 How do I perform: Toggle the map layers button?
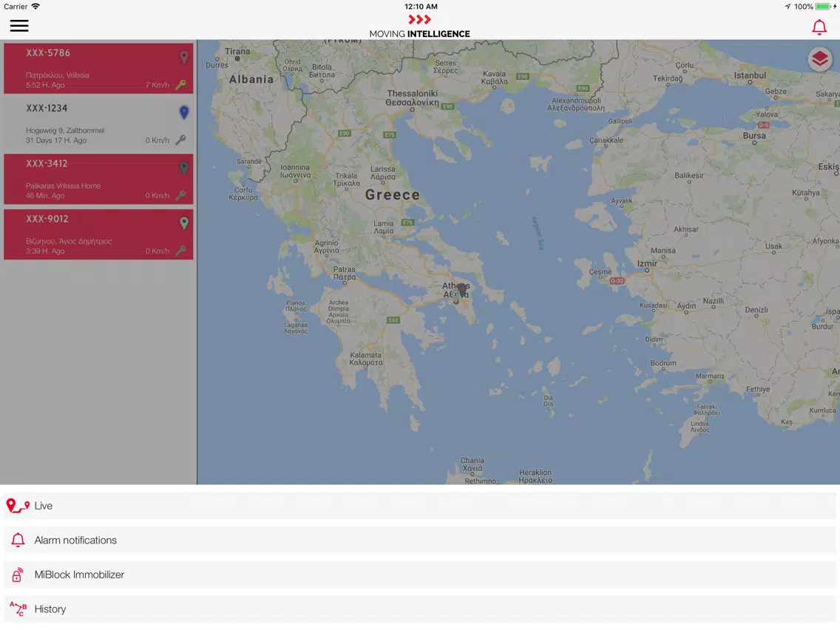tap(819, 59)
